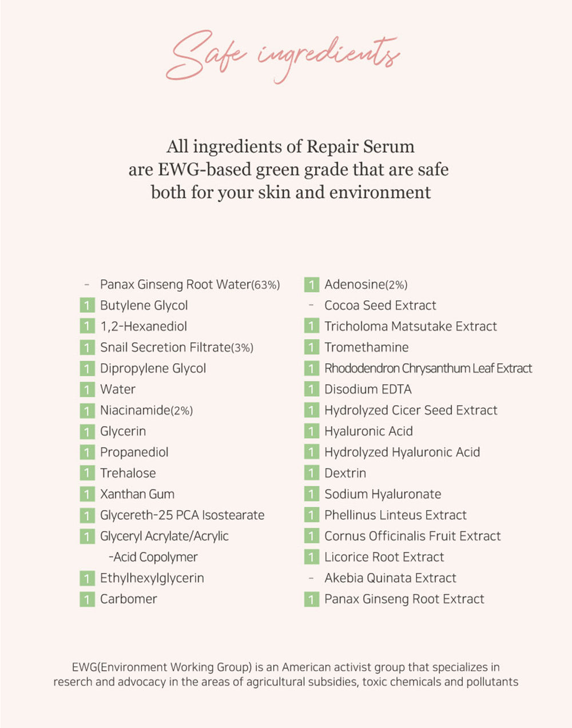
Task: Click the green badge next to Hyaluronic Acid
Action: click(311, 432)
